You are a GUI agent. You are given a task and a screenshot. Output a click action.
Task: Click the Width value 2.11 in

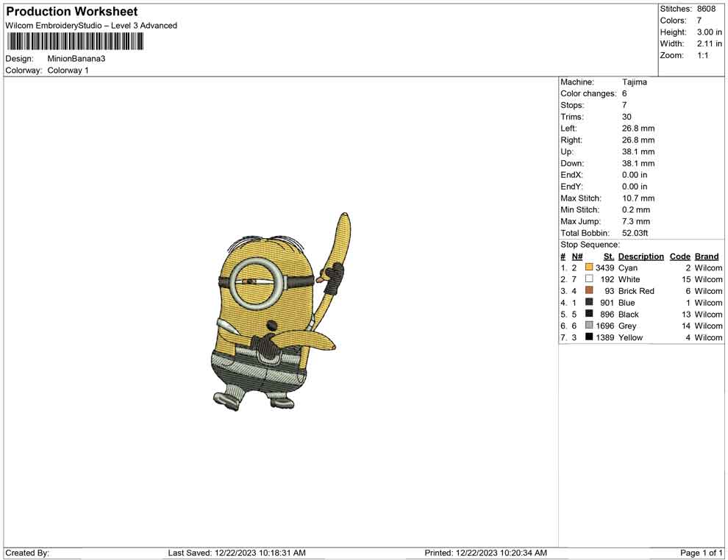(710, 43)
